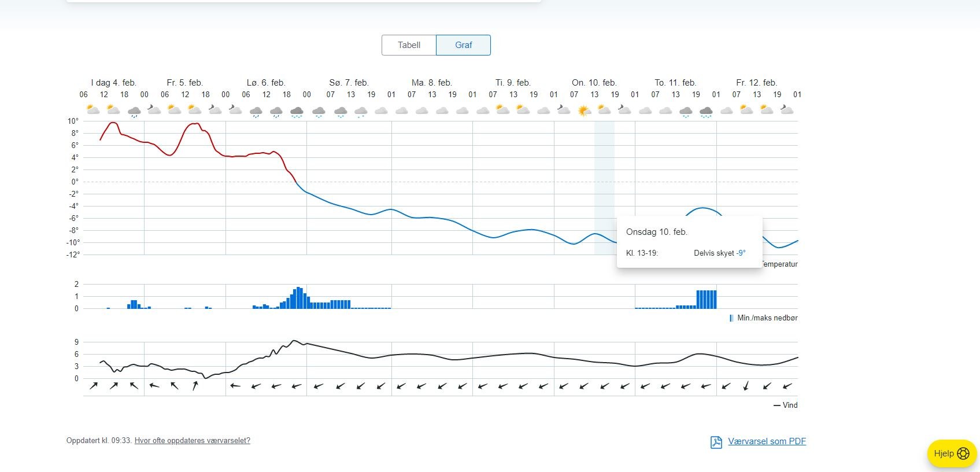
Task: Click the snow cloud icon at Saturday 18
Action: pos(297,112)
